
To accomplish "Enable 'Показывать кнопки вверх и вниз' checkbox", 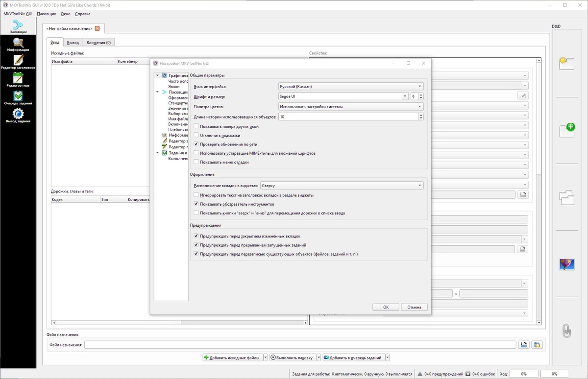I will pyautogui.click(x=196, y=213).
